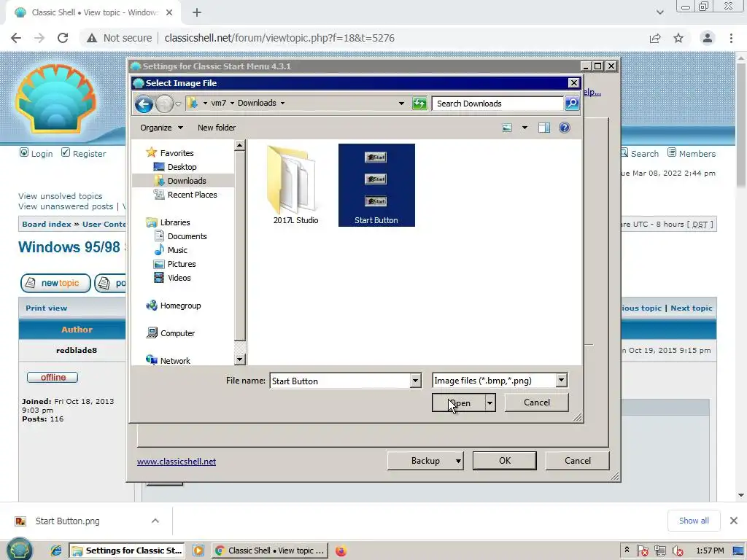Screen dimensions: 747x560
Task: Click the Classic Shell start button in the taskbar
Action: (x=19, y=549)
